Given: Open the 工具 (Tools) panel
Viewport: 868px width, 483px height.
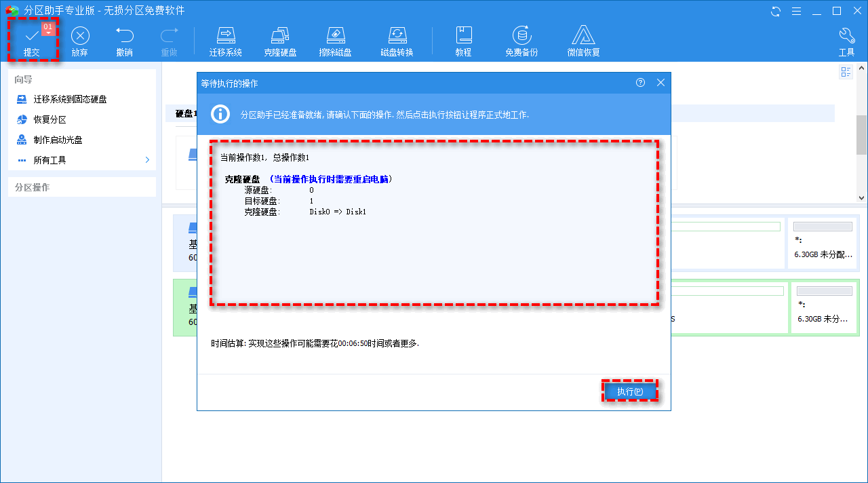Looking at the screenshot, I should (x=846, y=39).
